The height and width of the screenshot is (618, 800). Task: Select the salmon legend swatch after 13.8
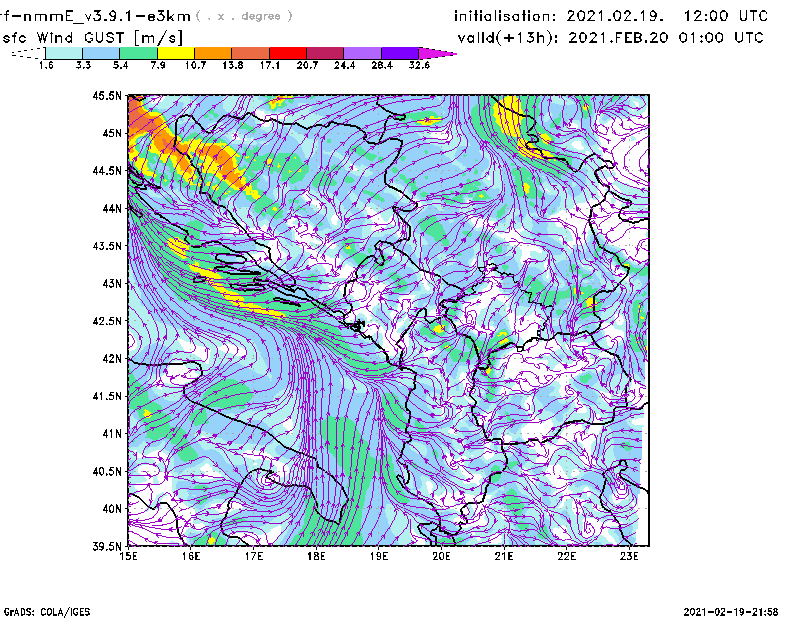[251, 53]
